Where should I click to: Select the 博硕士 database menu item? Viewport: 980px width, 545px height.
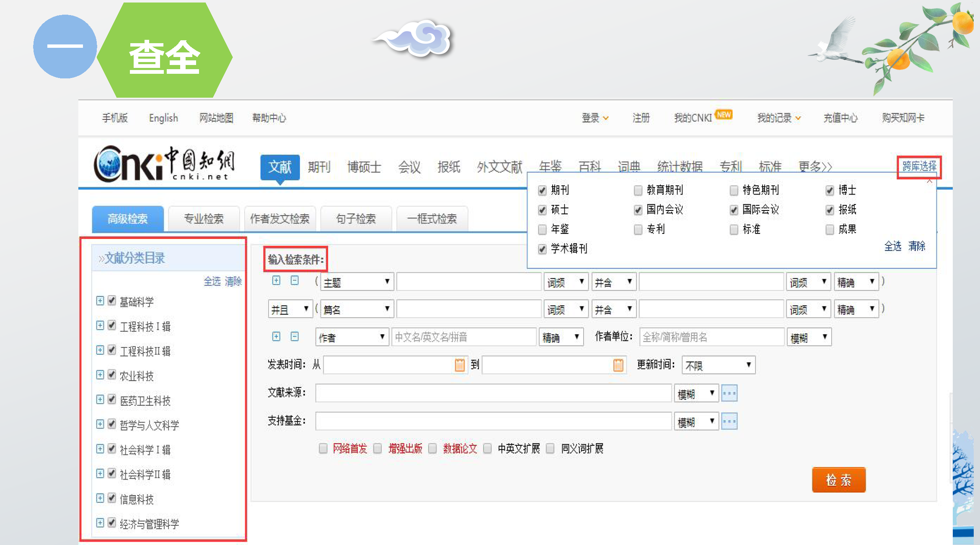[x=364, y=167]
